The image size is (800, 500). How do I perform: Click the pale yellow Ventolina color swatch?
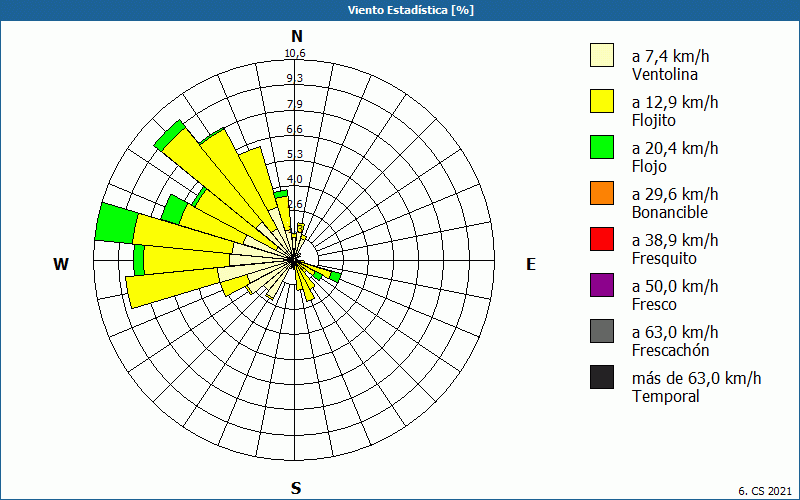[x=602, y=55]
